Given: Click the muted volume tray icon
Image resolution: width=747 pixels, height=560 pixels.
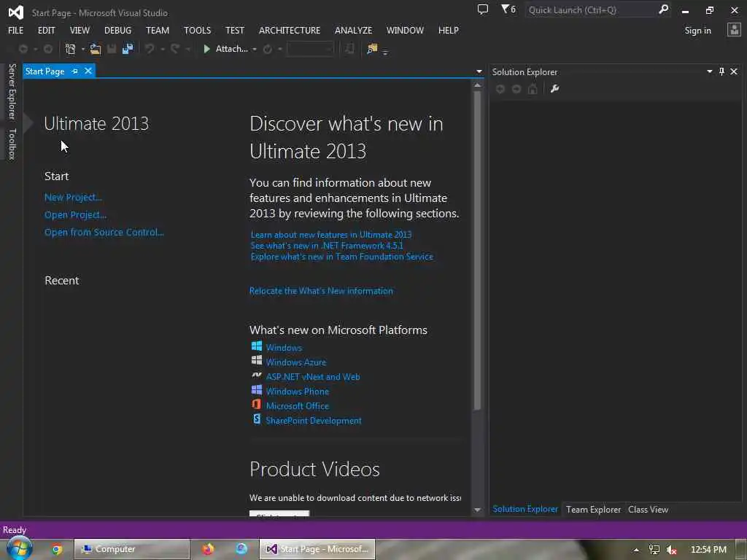Looking at the screenshot, I should tap(672, 550).
